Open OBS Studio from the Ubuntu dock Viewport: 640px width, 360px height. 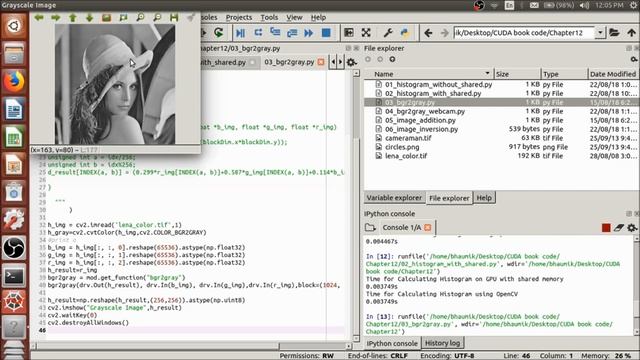(x=14, y=248)
